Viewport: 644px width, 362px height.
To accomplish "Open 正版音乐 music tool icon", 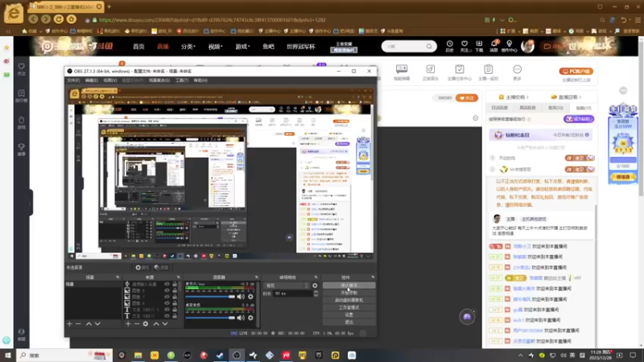I will [x=430, y=72].
